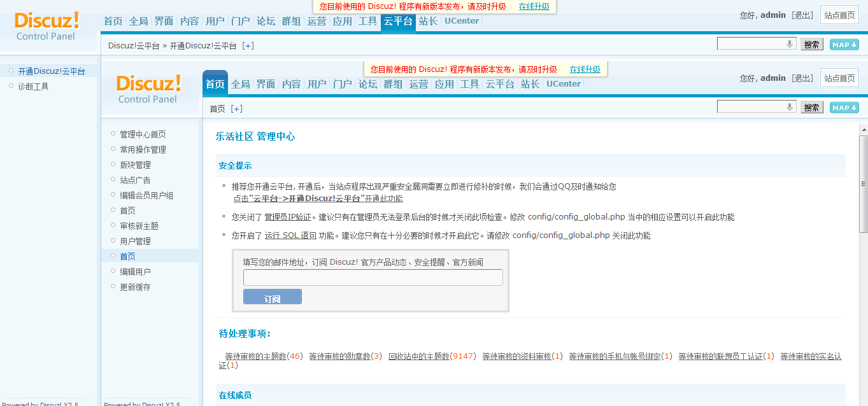Screen dimensions: 868x406
Task: Open the 运行 SQL 语句 link
Action: point(290,235)
